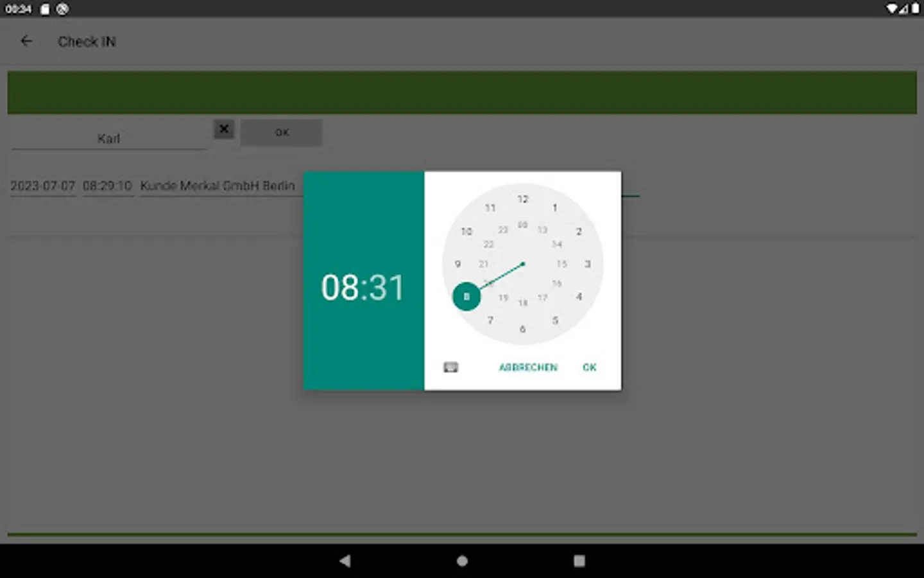
Task: Confirm the time with the picker's OK button
Action: point(589,367)
